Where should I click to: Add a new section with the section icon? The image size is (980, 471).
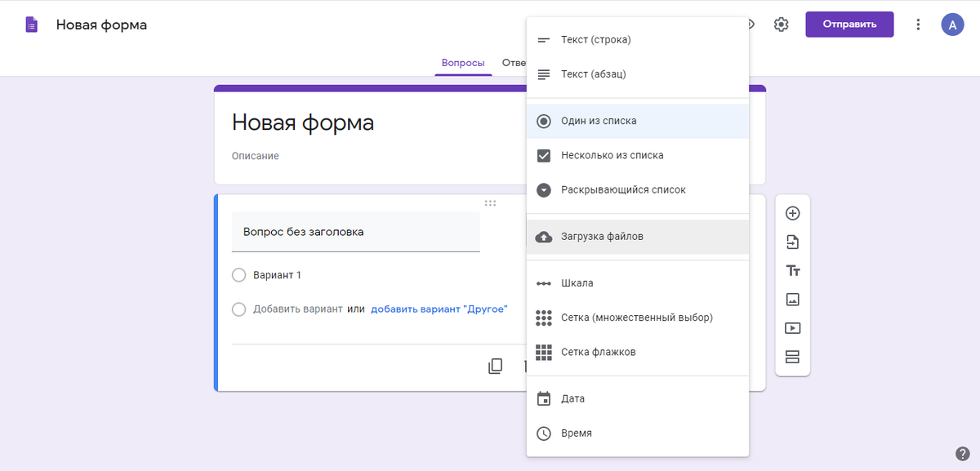click(792, 357)
